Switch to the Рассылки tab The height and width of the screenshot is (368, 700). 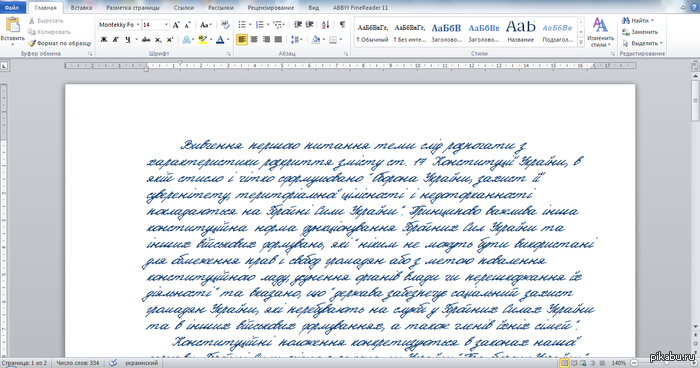(221, 8)
